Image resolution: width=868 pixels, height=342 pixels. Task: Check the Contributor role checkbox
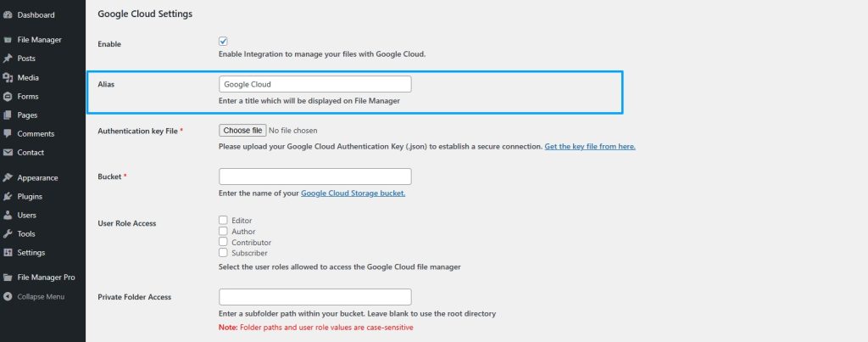point(223,242)
